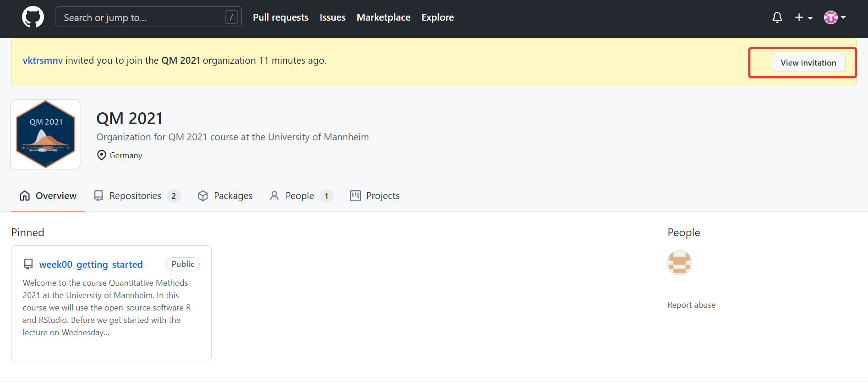Open the Marketplace page
This screenshot has width=868, height=382.
(383, 17)
